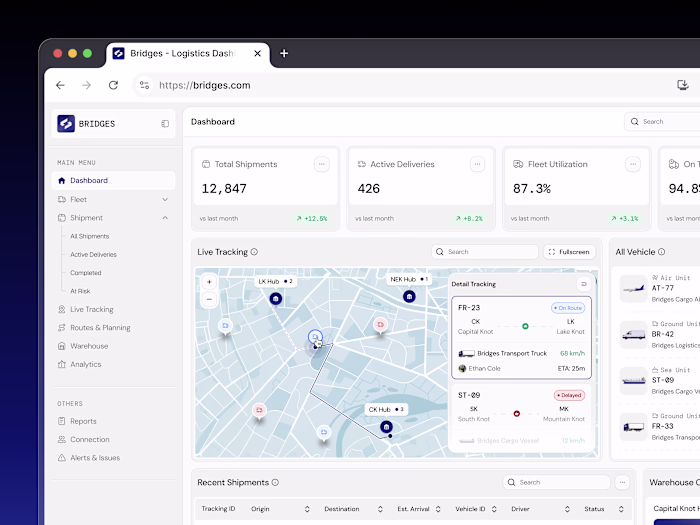
Task: Click the site settings icon in address bar
Action: tap(144, 85)
